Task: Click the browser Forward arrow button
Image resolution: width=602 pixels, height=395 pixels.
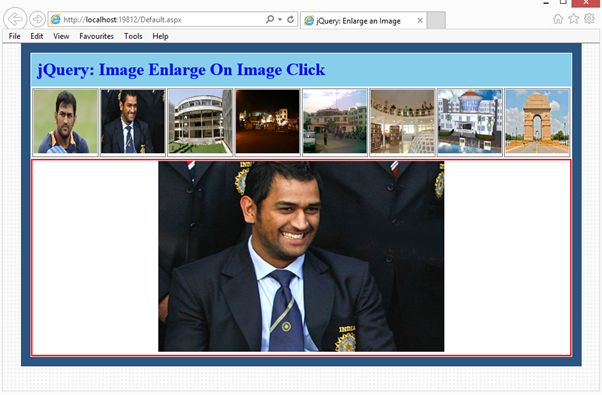Action: point(37,19)
